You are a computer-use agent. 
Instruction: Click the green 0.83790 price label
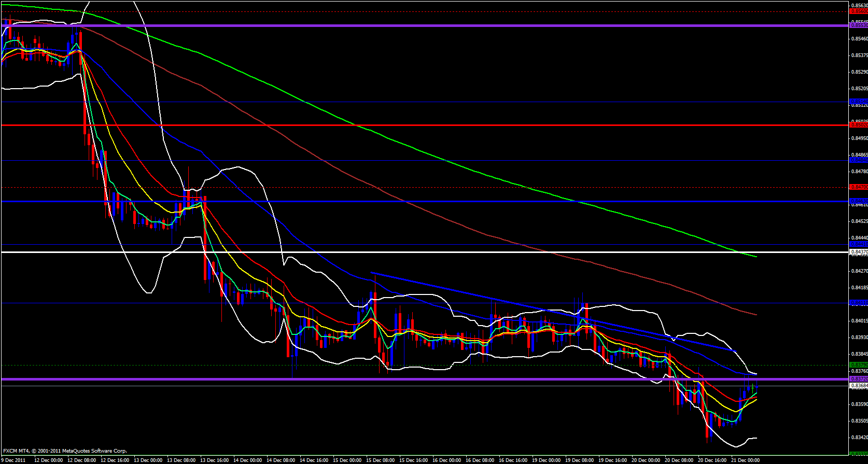(859, 365)
